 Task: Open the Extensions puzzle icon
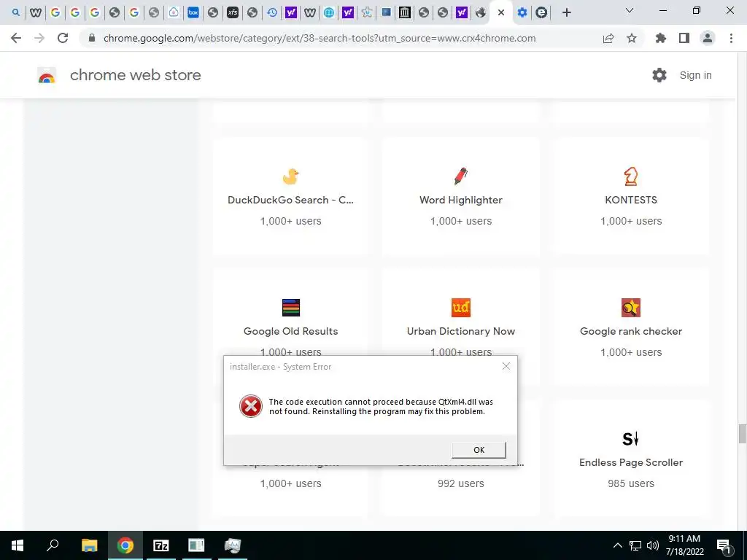coord(661,38)
